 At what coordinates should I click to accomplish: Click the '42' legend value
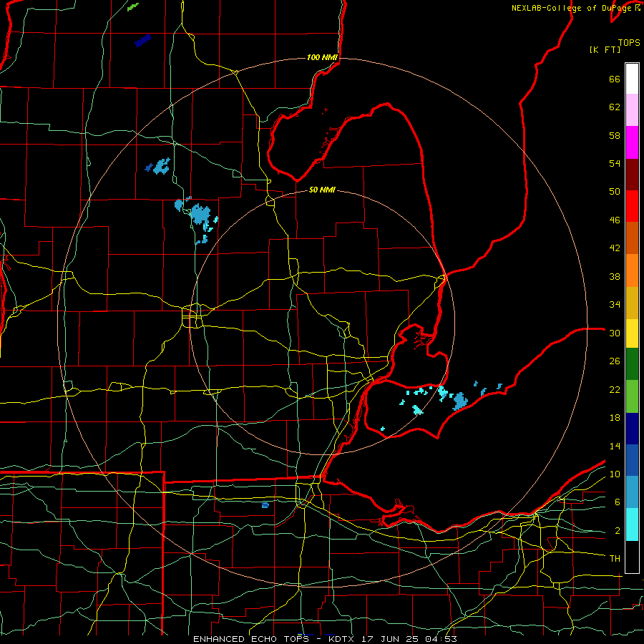tap(615, 248)
